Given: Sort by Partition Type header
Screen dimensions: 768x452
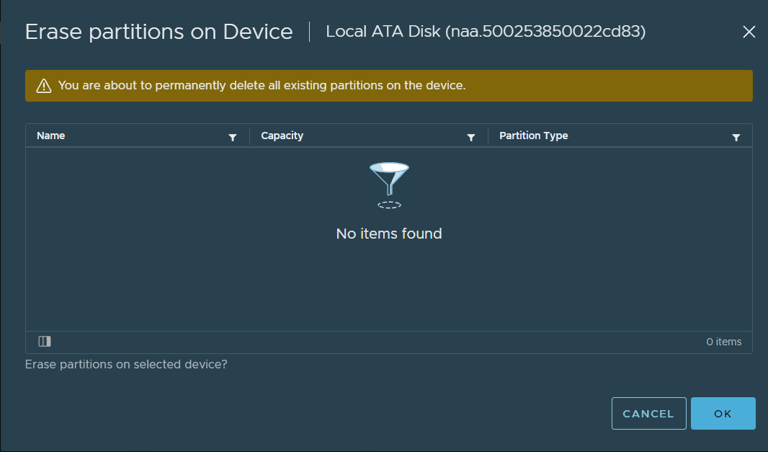Looking at the screenshot, I should point(533,136).
